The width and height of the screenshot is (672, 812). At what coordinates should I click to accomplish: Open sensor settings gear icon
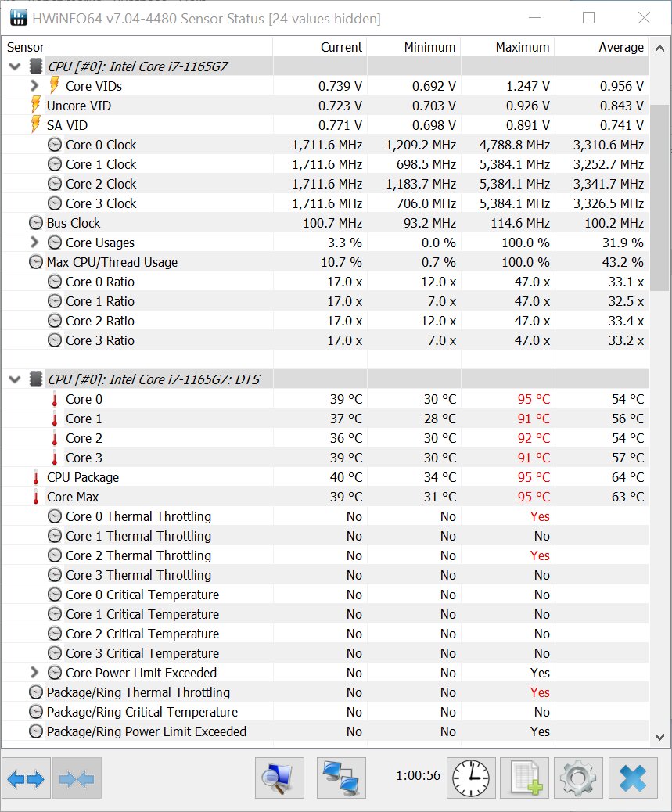tap(578, 778)
